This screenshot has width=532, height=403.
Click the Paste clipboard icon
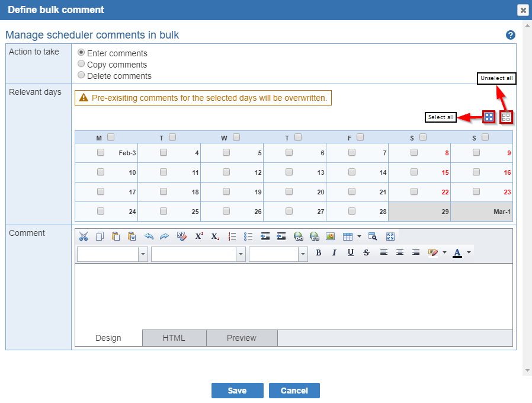pos(116,236)
